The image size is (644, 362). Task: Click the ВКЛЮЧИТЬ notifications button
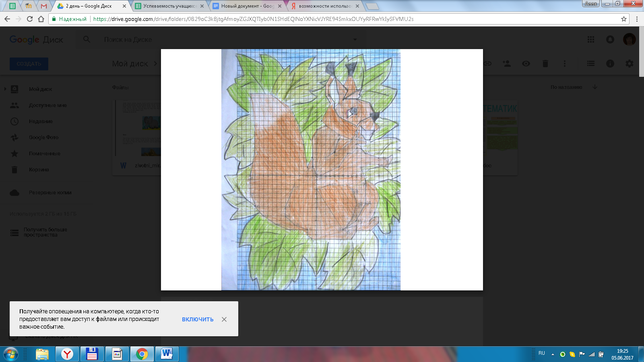click(x=198, y=319)
